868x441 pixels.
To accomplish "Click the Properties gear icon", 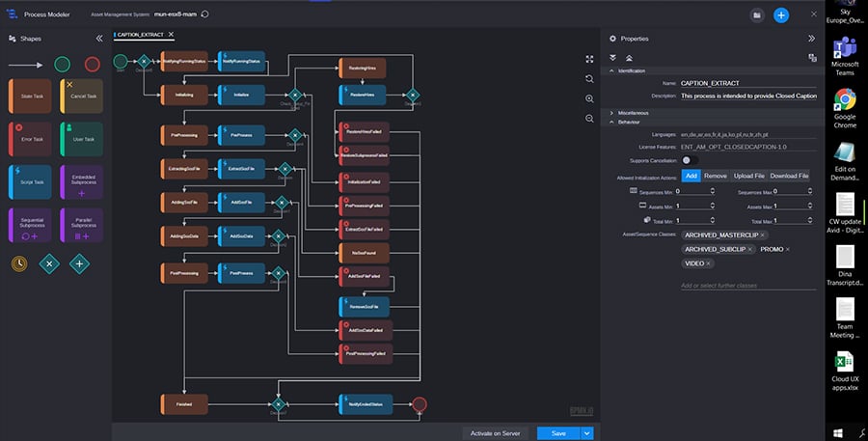I will pos(612,39).
